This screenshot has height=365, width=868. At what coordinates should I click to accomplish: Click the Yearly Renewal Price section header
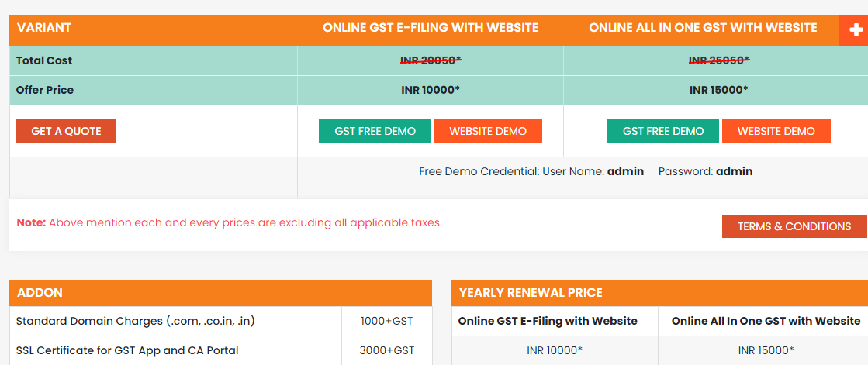point(531,293)
